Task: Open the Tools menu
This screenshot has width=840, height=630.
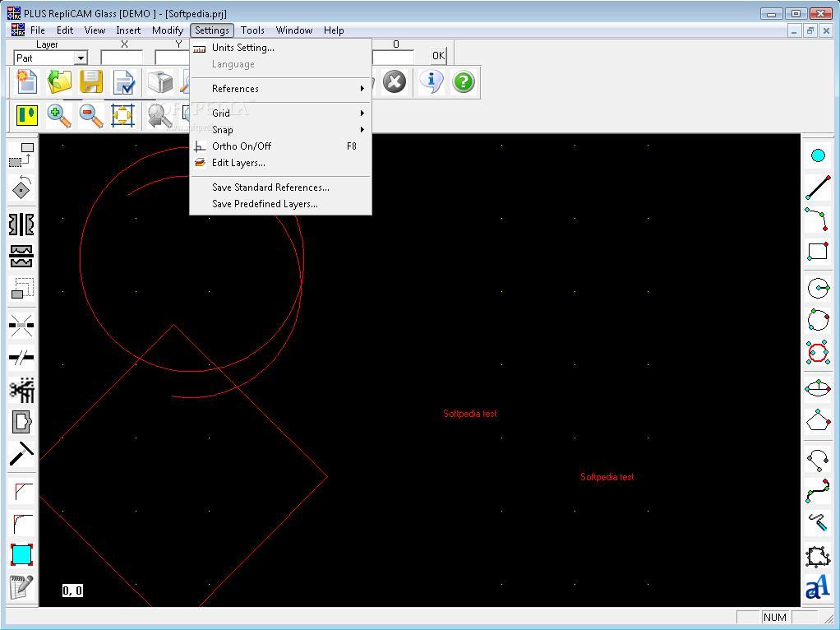Action: click(x=252, y=30)
